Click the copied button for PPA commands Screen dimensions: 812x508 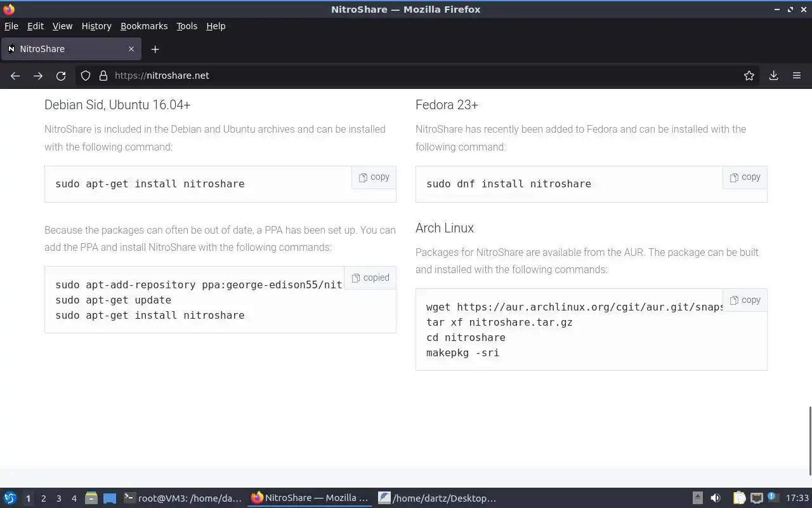click(x=370, y=277)
